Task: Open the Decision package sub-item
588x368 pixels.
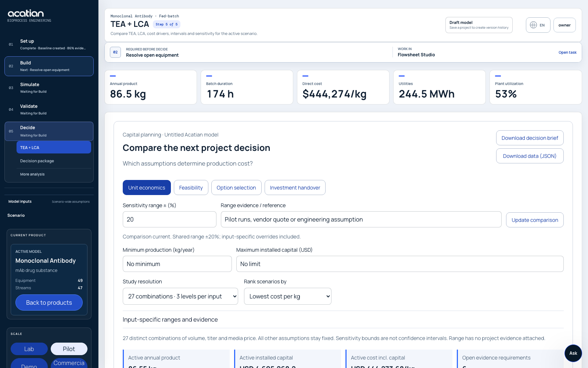Action: (x=54, y=161)
